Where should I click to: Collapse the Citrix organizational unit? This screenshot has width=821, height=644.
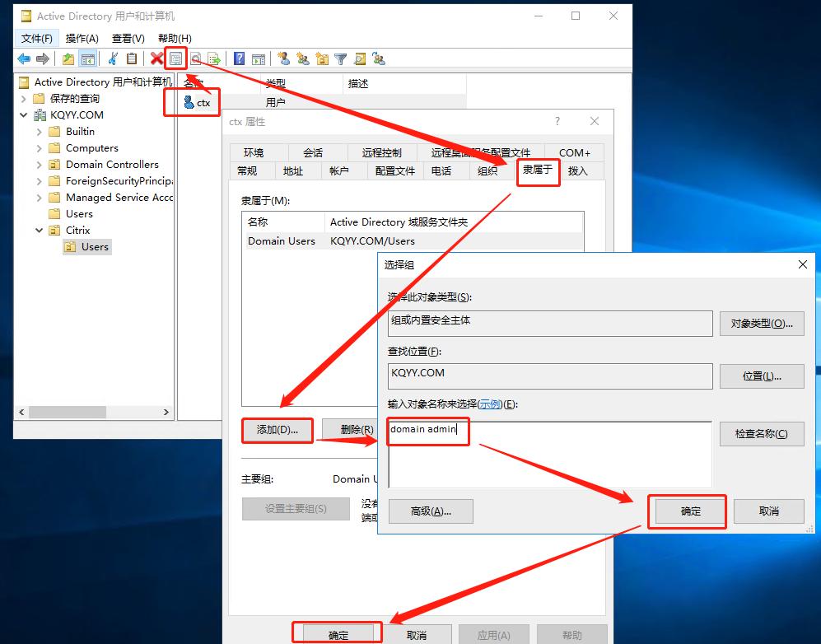pos(40,231)
